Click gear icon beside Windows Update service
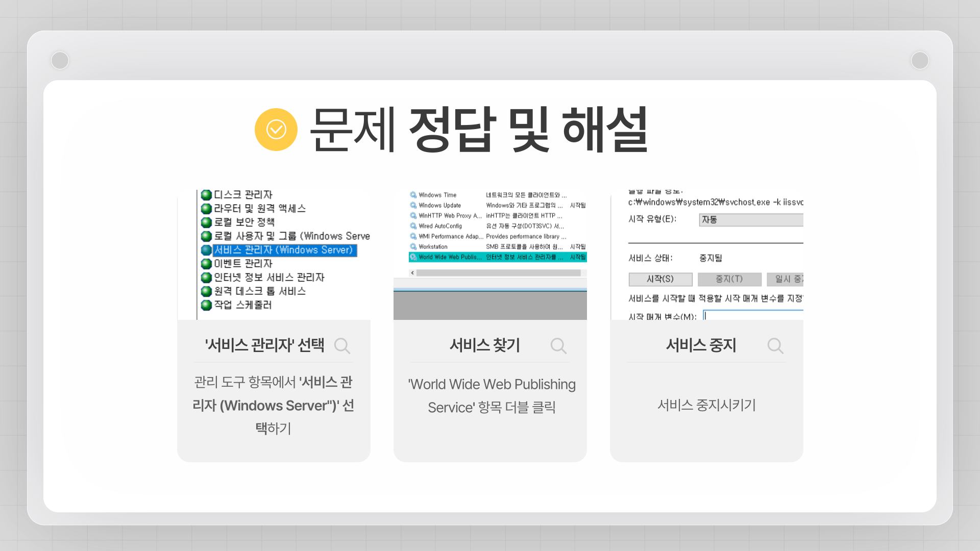 [413, 205]
